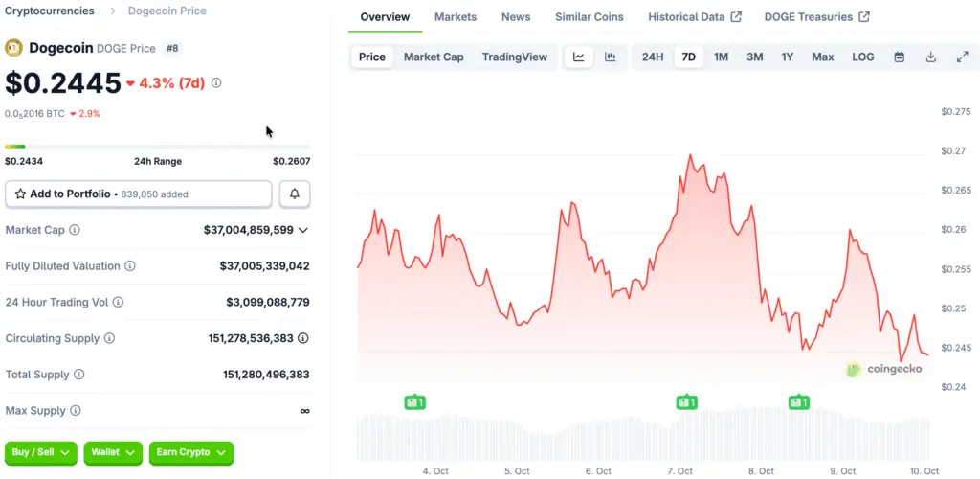The image size is (980, 479).
Task: Expand the Market Cap value chevron
Action: (x=303, y=230)
